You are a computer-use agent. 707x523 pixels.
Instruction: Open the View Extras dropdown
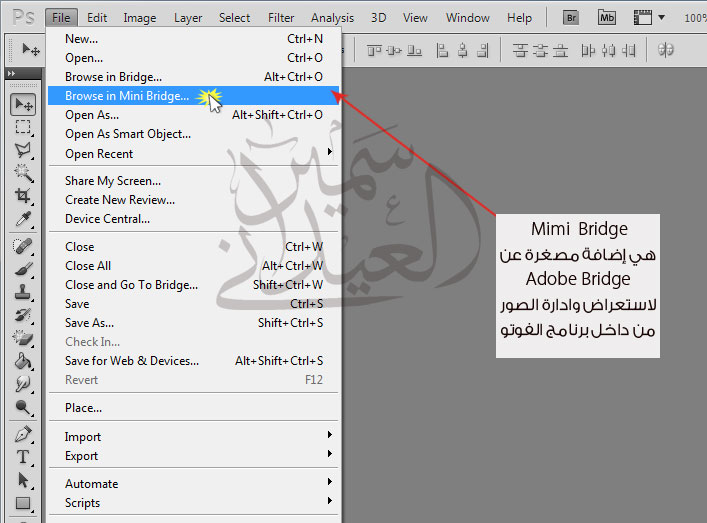[x=649, y=18]
